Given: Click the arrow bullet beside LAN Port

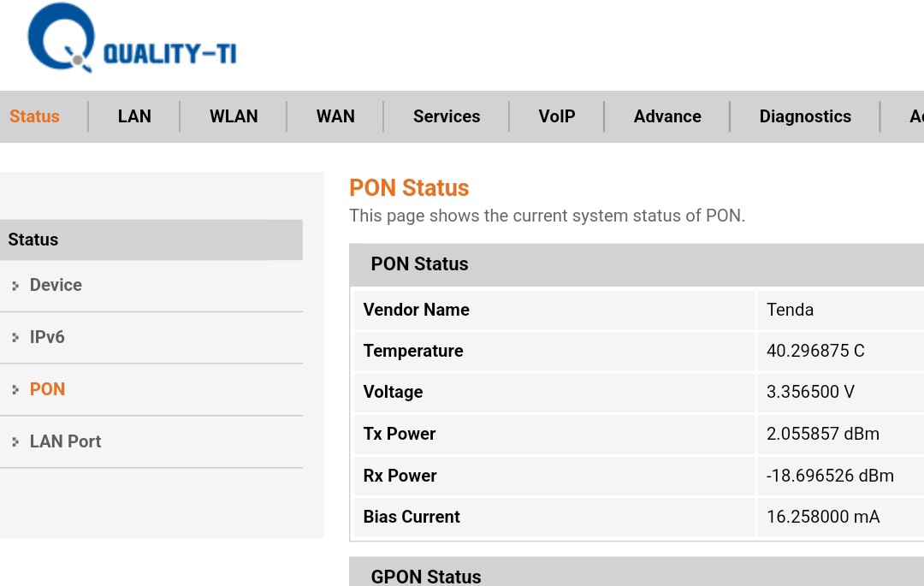Looking at the screenshot, I should [x=15, y=442].
